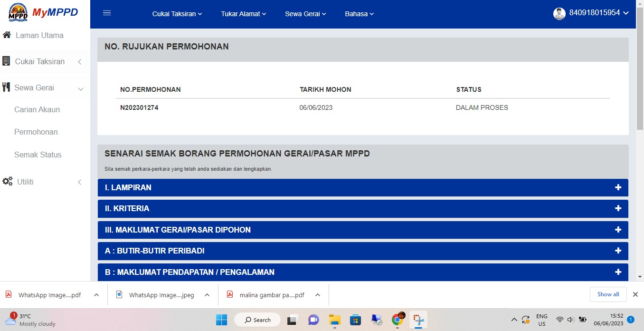The image size is (644, 331).
Task: Open the Bahasa language dropdown
Action: (x=359, y=14)
